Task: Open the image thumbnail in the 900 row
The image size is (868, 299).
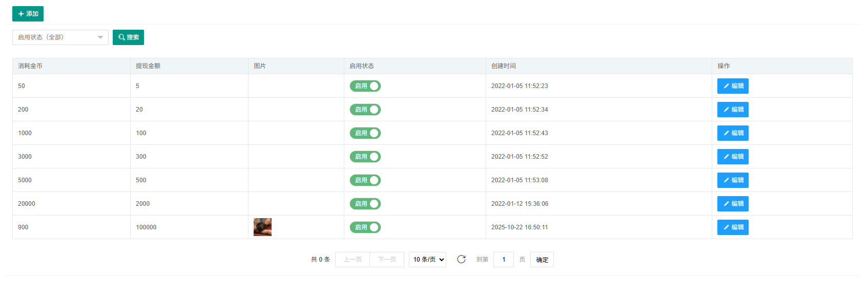Action: pyautogui.click(x=262, y=227)
